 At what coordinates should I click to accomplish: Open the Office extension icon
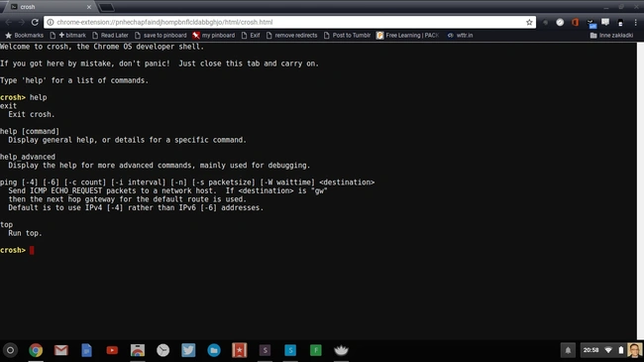(x=575, y=22)
